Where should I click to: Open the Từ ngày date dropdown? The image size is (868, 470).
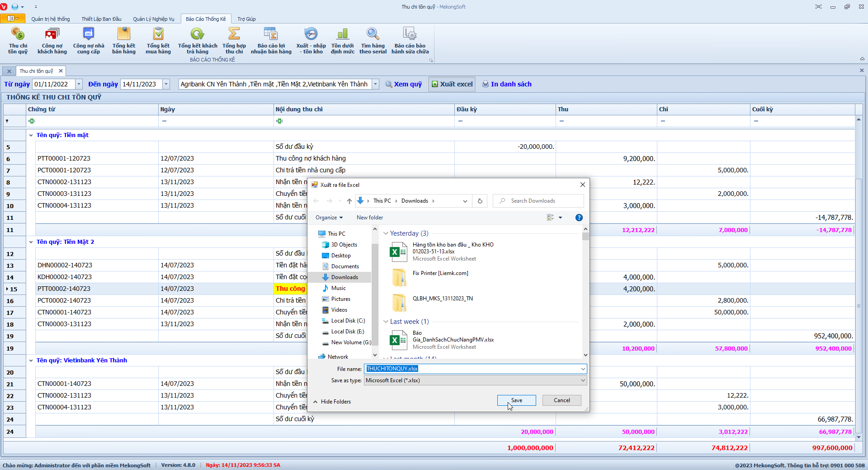point(79,84)
